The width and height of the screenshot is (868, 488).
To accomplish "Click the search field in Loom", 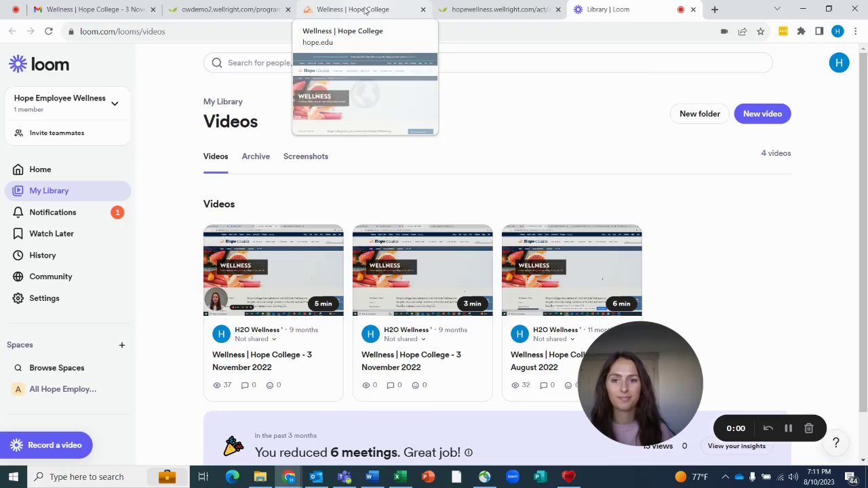I will [x=488, y=63].
